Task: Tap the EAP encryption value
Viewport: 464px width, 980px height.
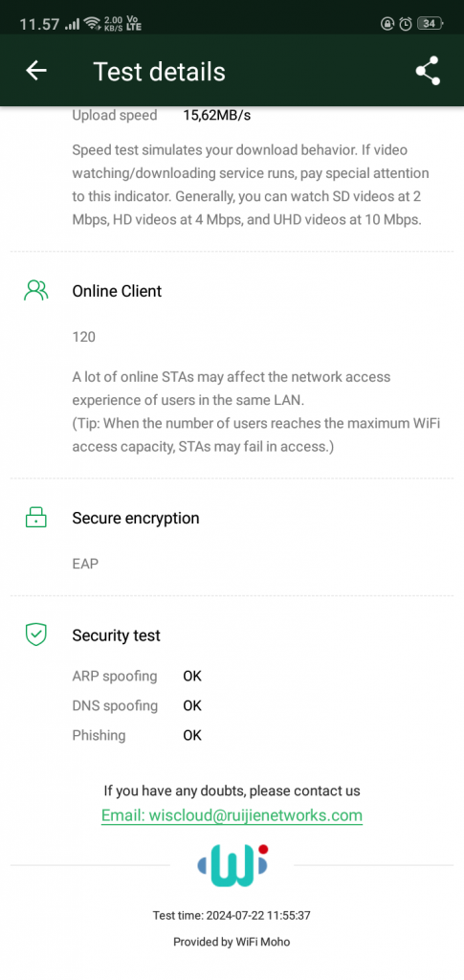Action: point(85,564)
